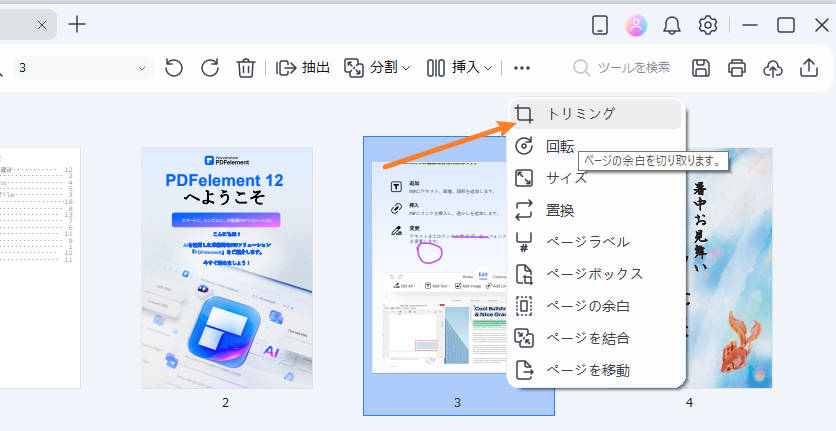Select ページラベル from the menu
This screenshot has width=836, height=431.
[596, 242]
